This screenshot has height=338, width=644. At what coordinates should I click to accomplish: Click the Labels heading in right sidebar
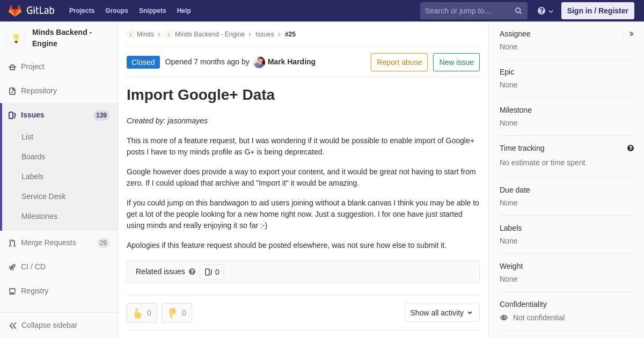click(510, 228)
